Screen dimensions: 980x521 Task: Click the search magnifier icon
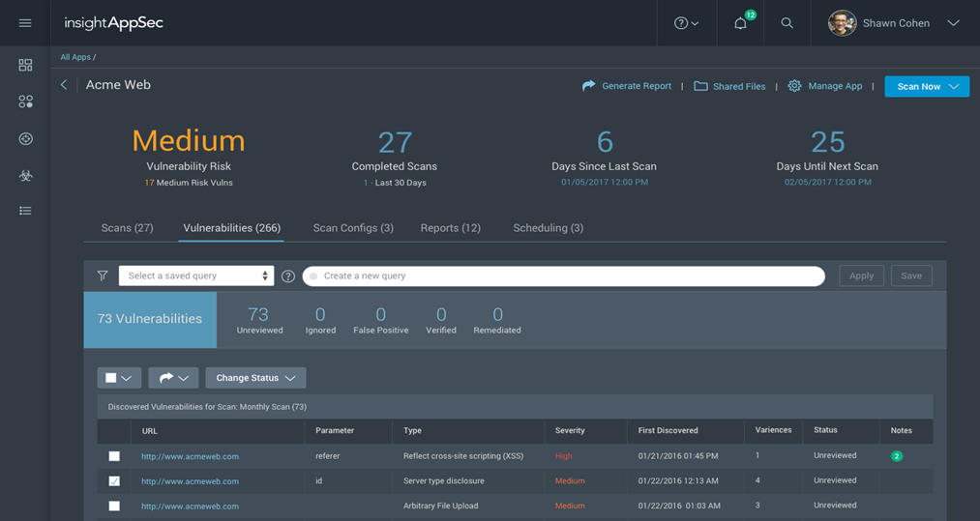[x=787, y=23]
